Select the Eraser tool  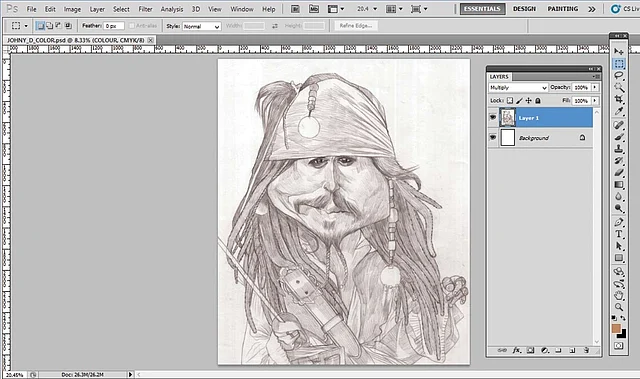[x=619, y=173]
